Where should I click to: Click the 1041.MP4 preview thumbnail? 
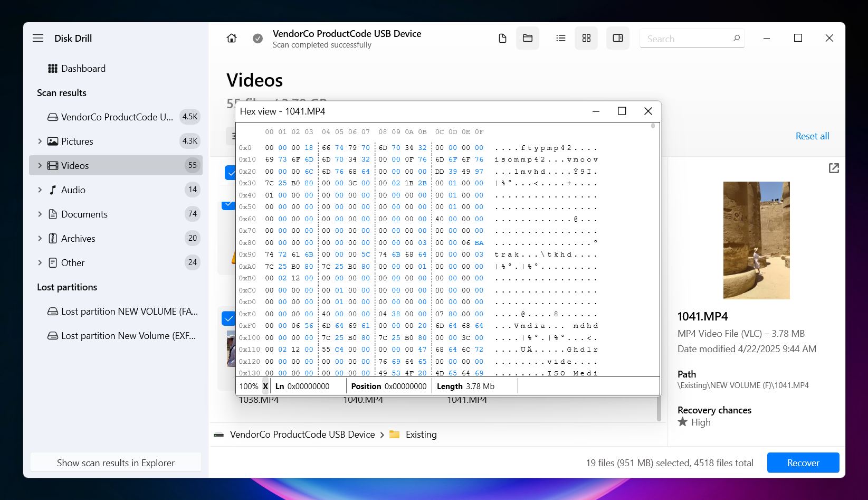pyautogui.click(x=757, y=240)
